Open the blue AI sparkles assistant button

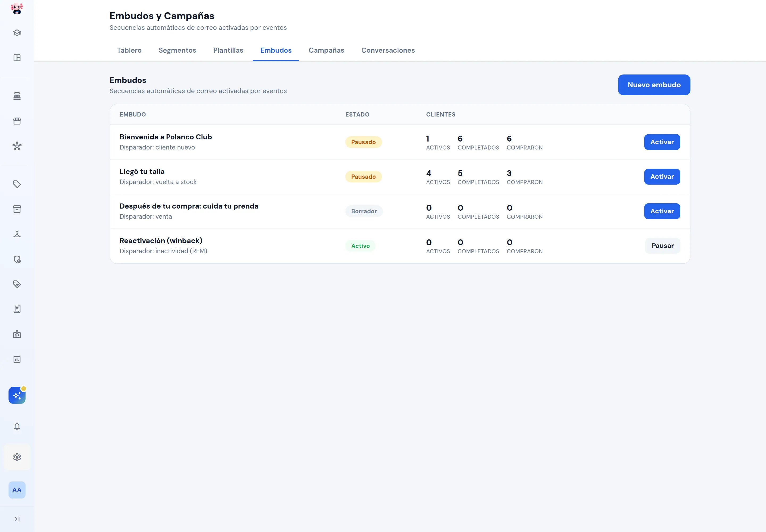click(x=17, y=395)
